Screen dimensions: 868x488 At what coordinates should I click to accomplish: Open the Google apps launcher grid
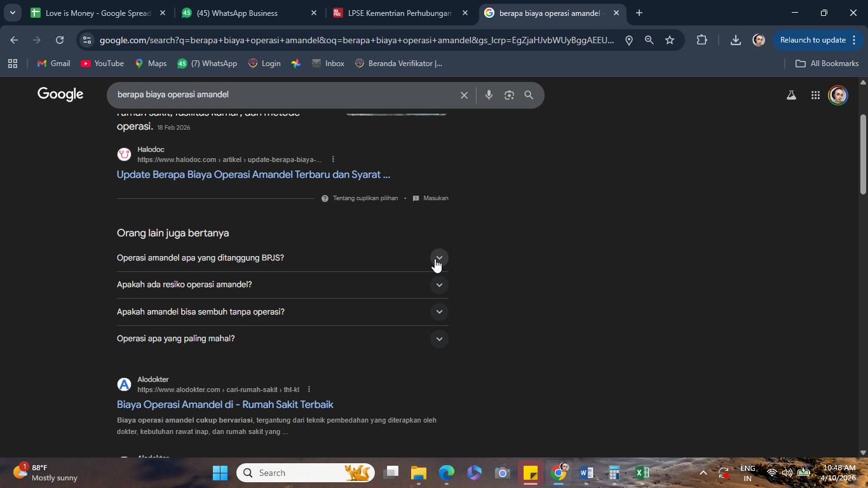pos(815,95)
